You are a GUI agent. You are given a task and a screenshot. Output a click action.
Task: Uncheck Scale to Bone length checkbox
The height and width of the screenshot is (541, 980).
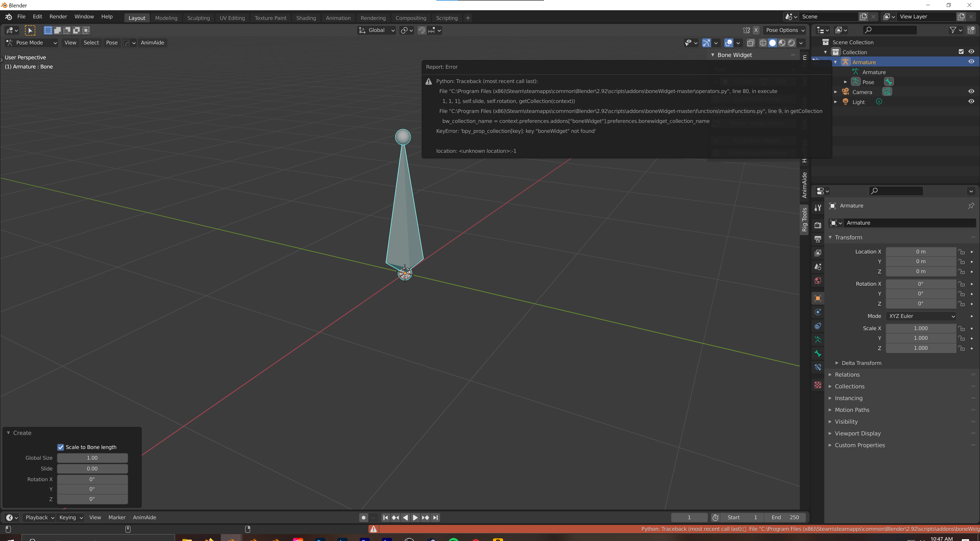[61, 447]
